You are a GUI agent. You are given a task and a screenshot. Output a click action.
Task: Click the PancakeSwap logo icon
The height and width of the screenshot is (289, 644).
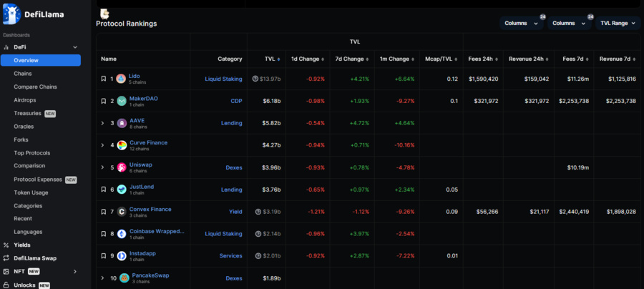[125, 278]
